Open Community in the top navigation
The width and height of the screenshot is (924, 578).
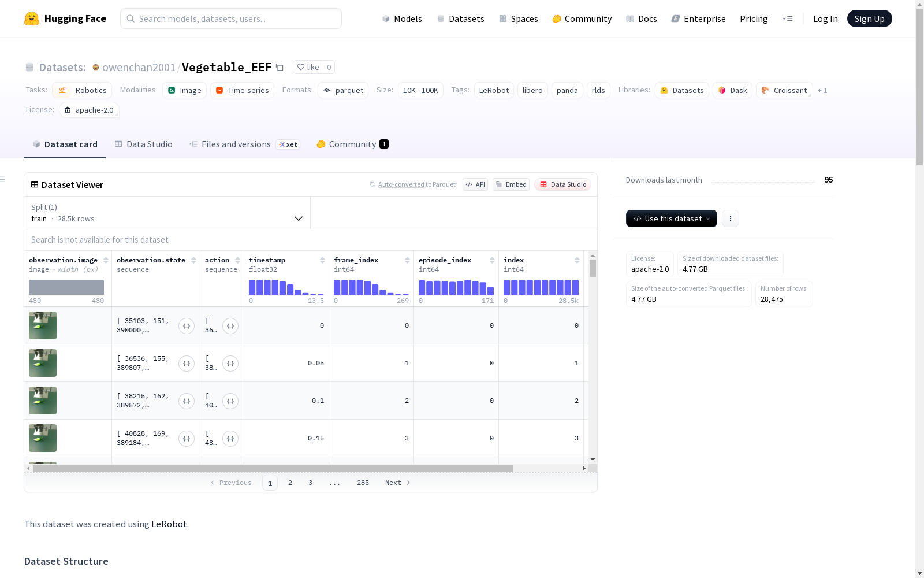point(582,18)
